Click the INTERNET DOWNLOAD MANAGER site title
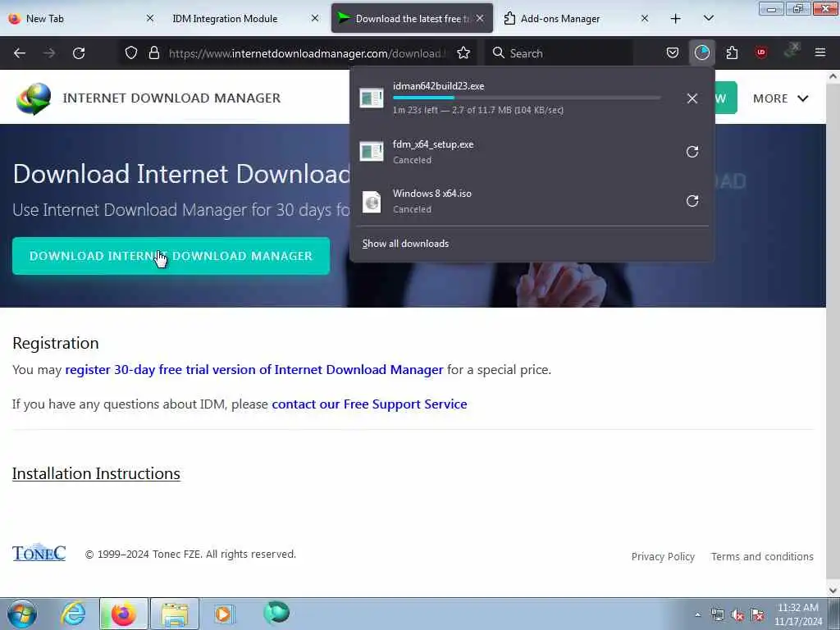The height and width of the screenshot is (630, 840). (x=171, y=98)
